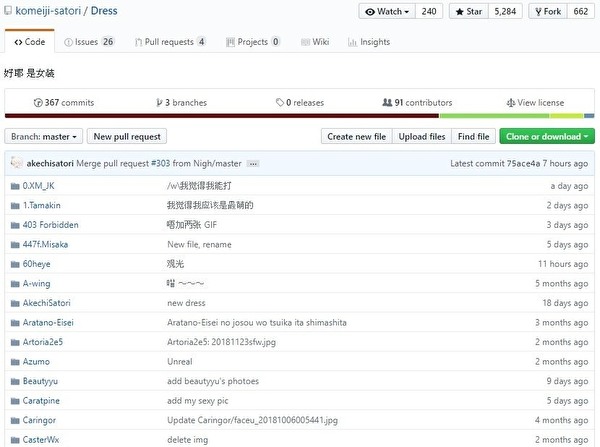Expand the commit message ellipsis
600x447 pixels.
click(x=253, y=163)
